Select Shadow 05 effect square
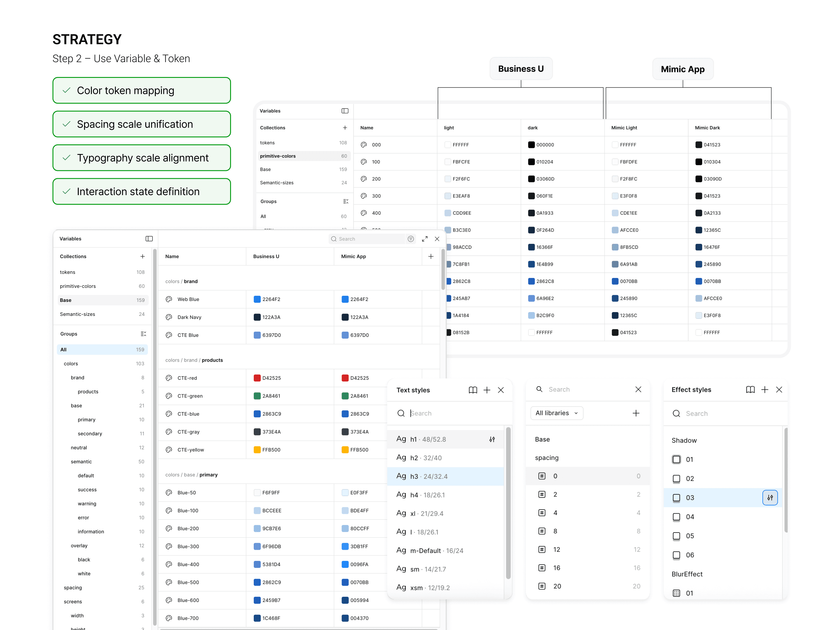This screenshot has height=630, width=840. click(x=676, y=536)
